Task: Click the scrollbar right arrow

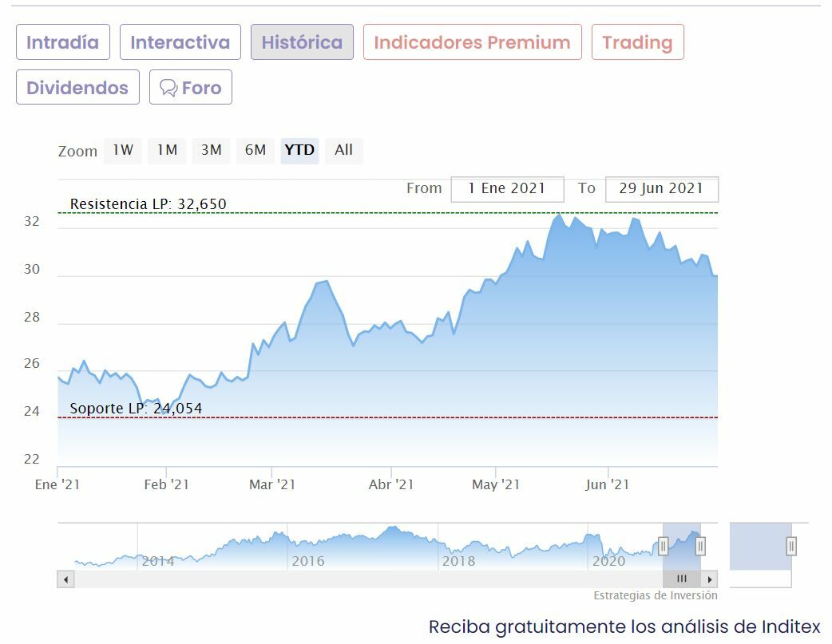Action: [710, 579]
